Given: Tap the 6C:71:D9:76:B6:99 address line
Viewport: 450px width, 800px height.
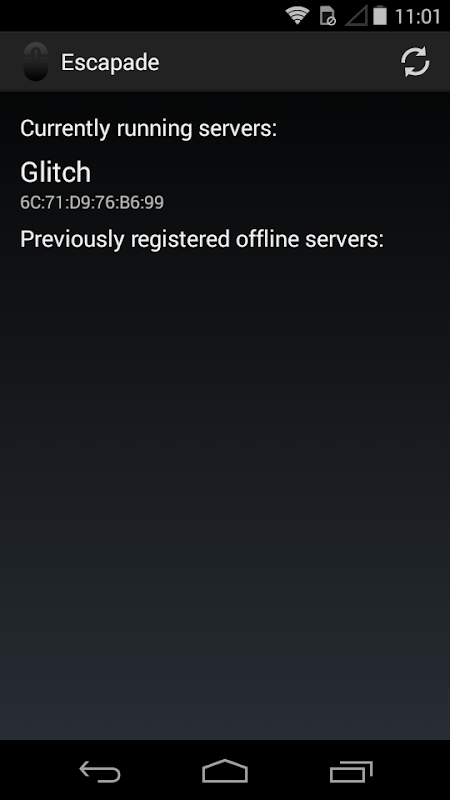Looking at the screenshot, I should 92,203.
